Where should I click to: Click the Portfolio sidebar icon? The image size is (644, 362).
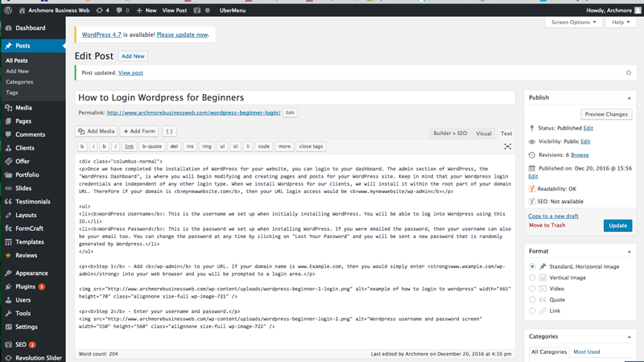(x=8, y=175)
